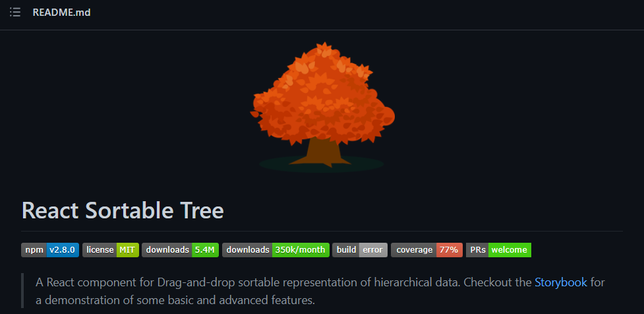The width and height of the screenshot is (644, 314).
Task: Click the README.md file title
Action: point(61,13)
